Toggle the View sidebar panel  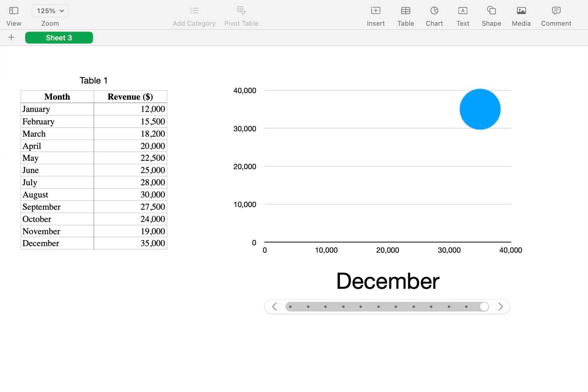[x=13, y=15]
